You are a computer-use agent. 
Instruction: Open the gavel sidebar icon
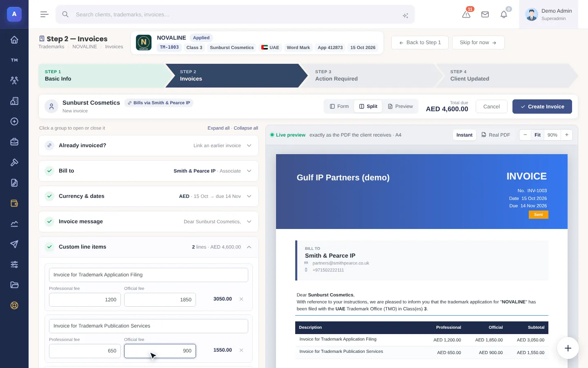coord(14,162)
